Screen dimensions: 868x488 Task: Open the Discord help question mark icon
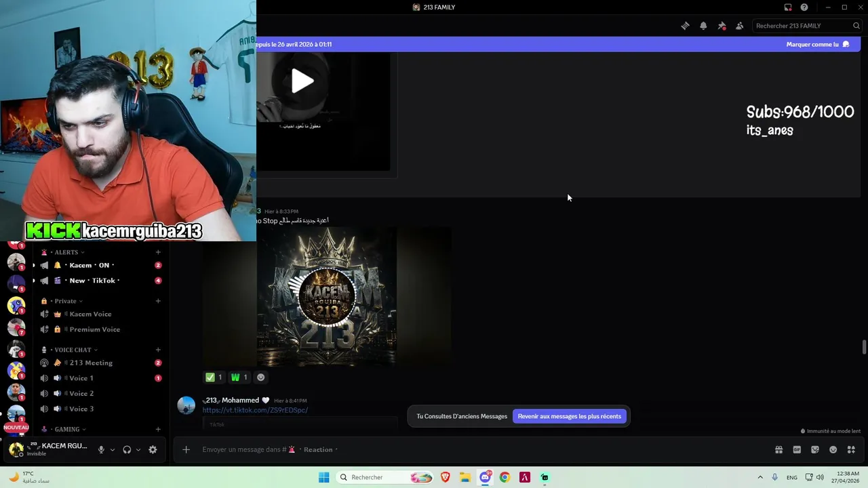(x=804, y=7)
